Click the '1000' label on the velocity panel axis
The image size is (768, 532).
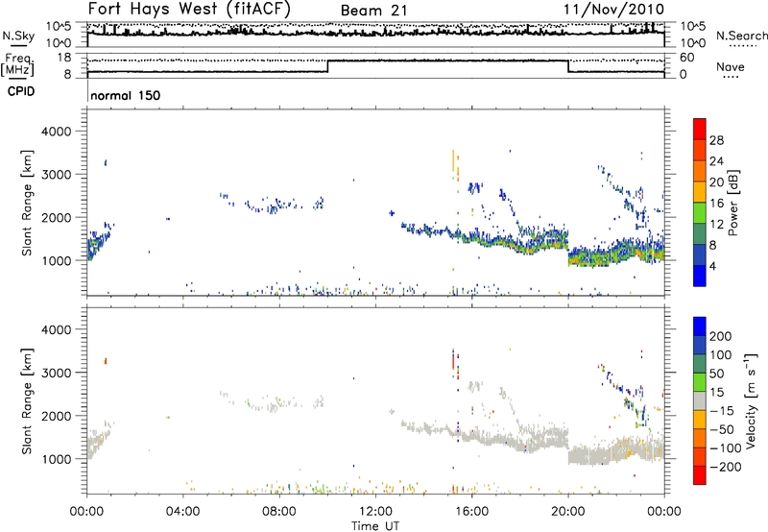coord(56,459)
